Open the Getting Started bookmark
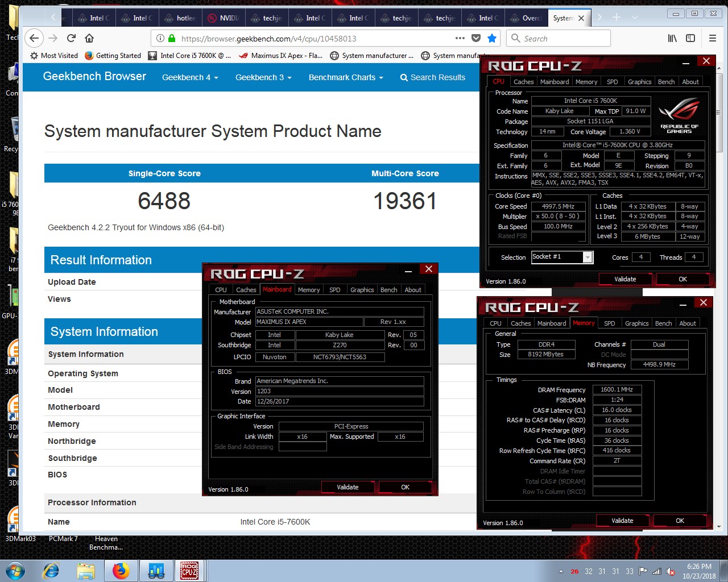This screenshot has width=728, height=582. tap(113, 56)
